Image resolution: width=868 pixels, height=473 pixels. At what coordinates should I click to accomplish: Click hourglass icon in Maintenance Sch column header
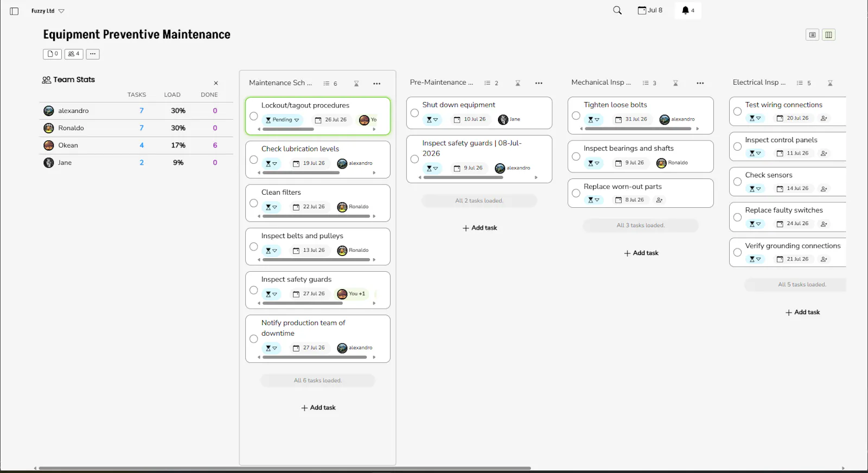[x=356, y=84]
